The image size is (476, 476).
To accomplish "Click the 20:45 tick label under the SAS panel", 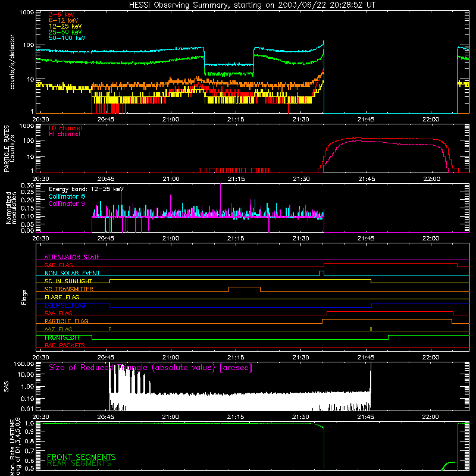I will coord(106,417).
